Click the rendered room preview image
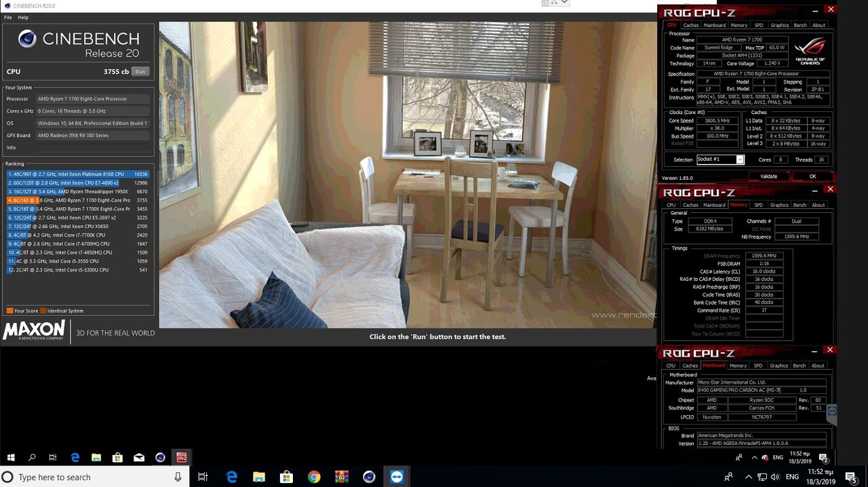The height and width of the screenshot is (487, 868). [x=408, y=175]
